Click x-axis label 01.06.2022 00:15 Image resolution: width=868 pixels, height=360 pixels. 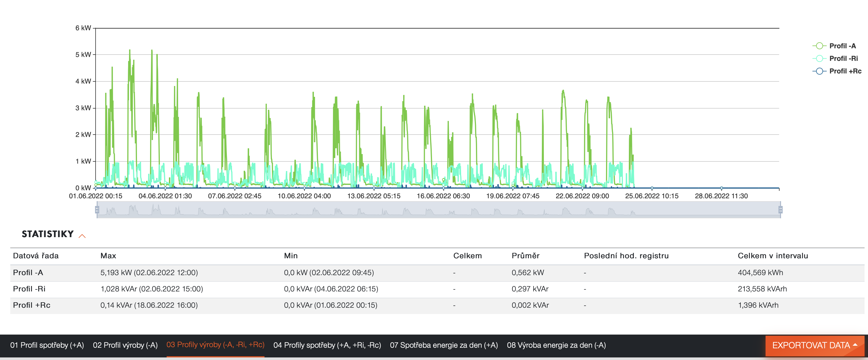[96, 196]
